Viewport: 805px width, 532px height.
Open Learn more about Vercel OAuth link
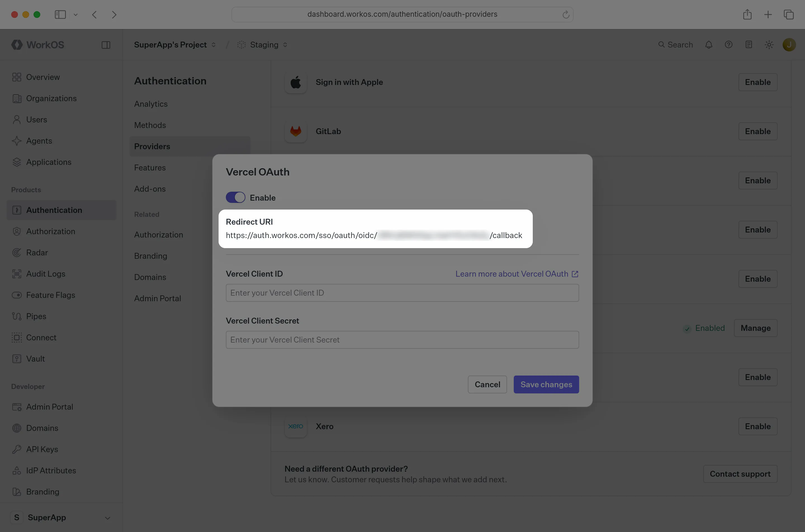coord(517,274)
